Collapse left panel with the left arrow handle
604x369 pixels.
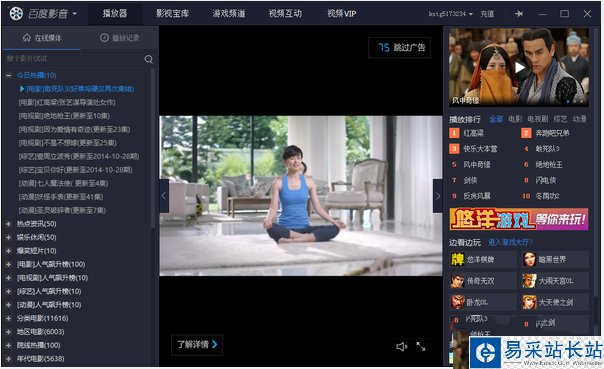pyautogui.click(x=164, y=196)
